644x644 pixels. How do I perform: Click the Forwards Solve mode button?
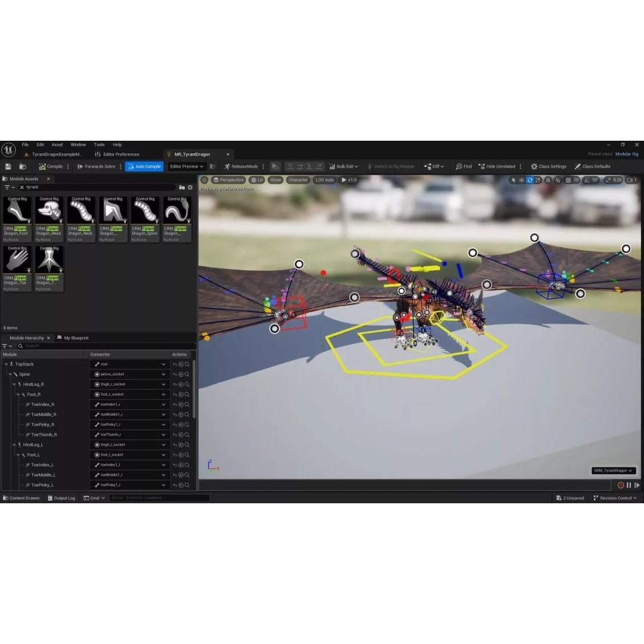click(x=96, y=166)
